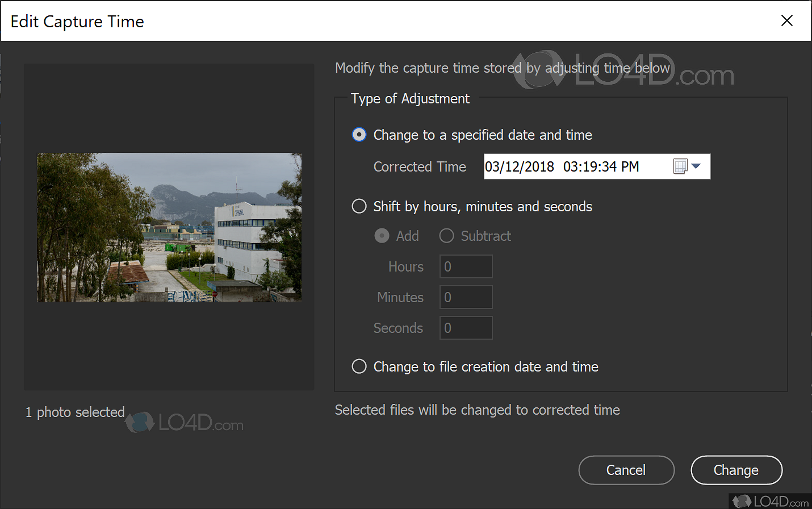The width and height of the screenshot is (812, 509).
Task: Click the Minutes input box
Action: pos(466,297)
